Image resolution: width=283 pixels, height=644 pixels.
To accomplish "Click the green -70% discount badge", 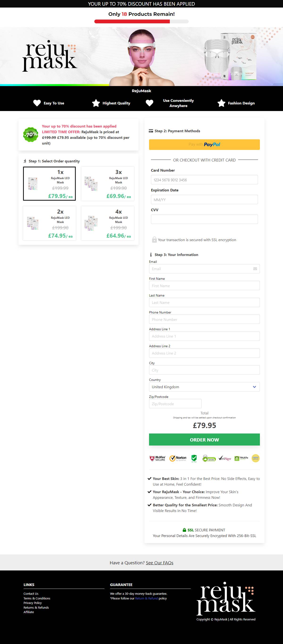I will (30, 135).
